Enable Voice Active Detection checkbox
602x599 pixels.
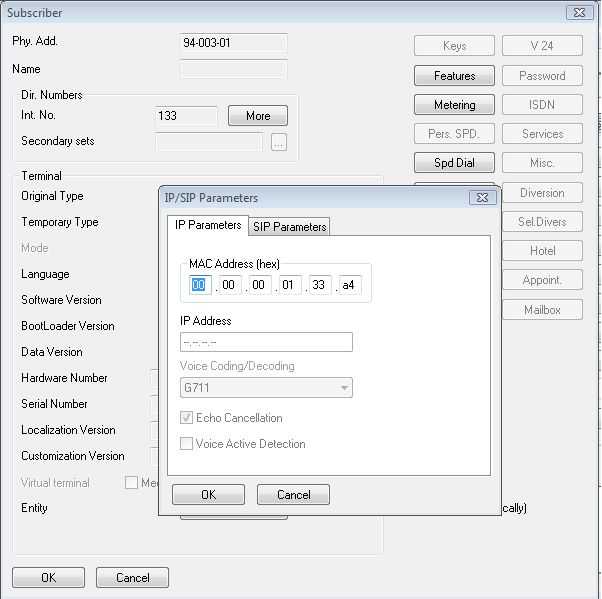coord(188,444)
